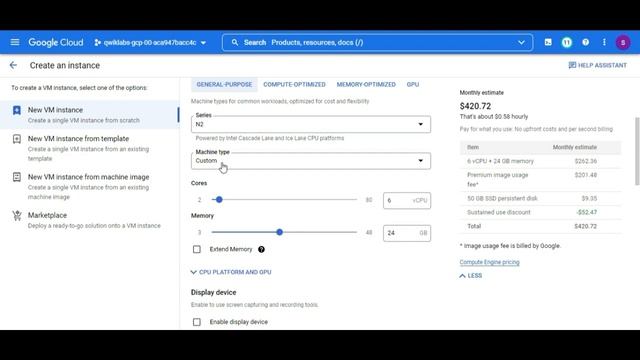640x360 pixels.
Task: Tick the Enable display device checkbox
Action: [x=197, y=322]
